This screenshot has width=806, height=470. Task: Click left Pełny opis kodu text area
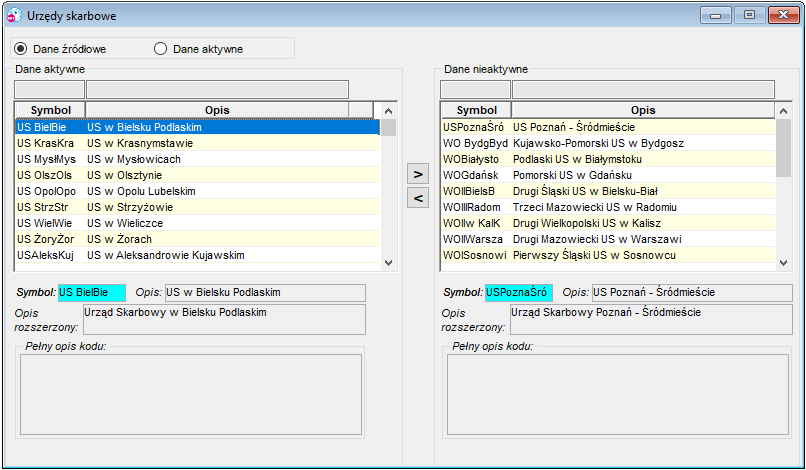point(191,394)
